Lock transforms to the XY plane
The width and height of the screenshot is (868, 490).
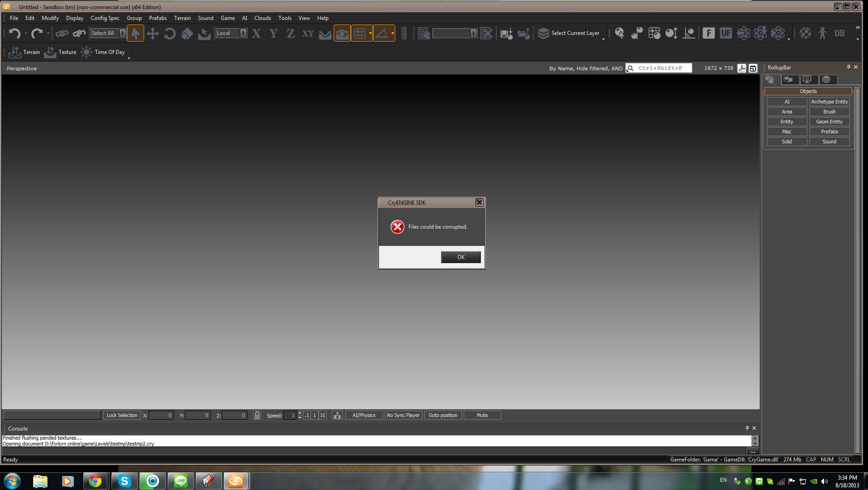click(x=308, y=33)
